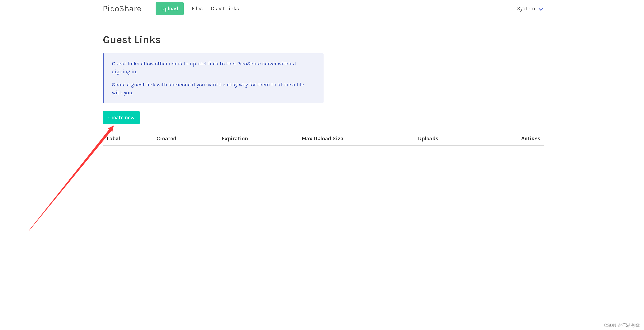Click the Max Upload Size header

pos(323,139)
